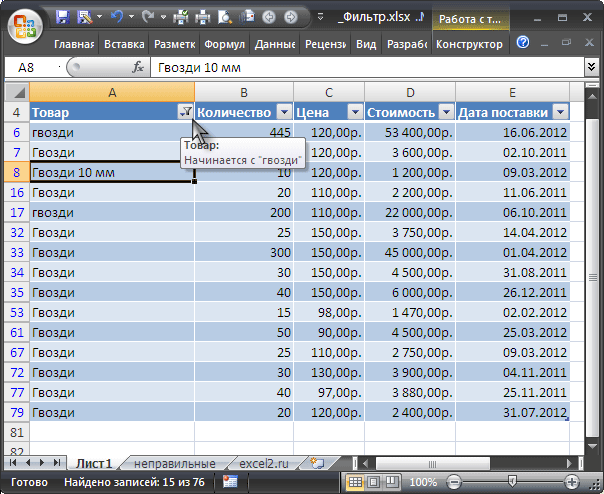Click the Send by e-mail icon
604x494 pixels.
click(x=247, y=17)
